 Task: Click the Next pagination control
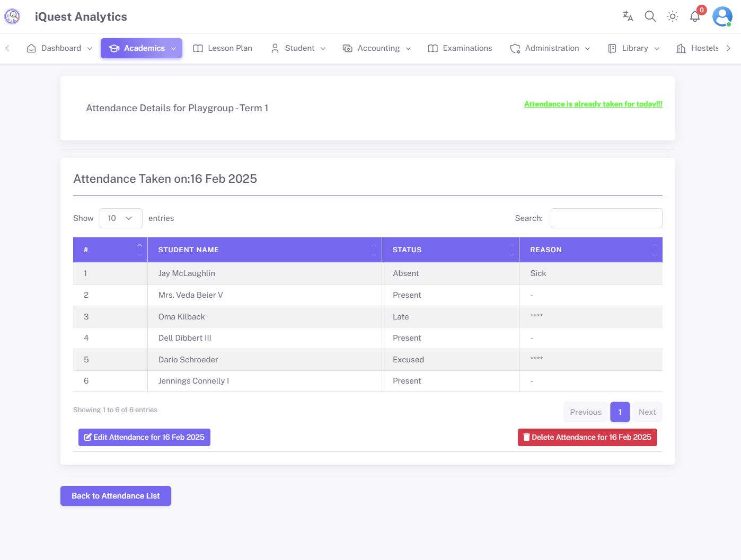647,412
